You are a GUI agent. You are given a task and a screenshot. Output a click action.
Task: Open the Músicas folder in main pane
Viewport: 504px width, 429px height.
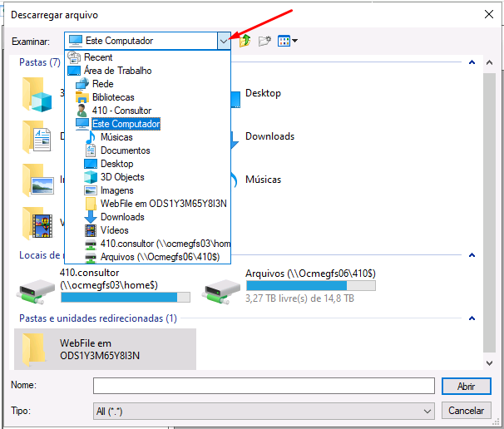point(263,180)
